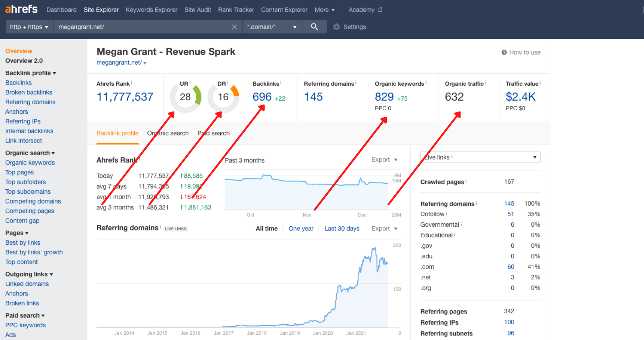Collapse the Organic search sidebar section
Viewport: 644px width, 340px height.
tap(30, 153)
